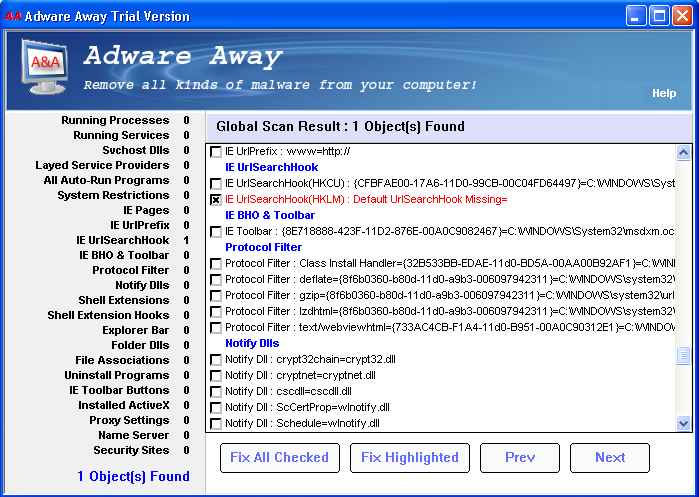Check the Notify Dll cryptnet checkbox

tap(216, 376)
